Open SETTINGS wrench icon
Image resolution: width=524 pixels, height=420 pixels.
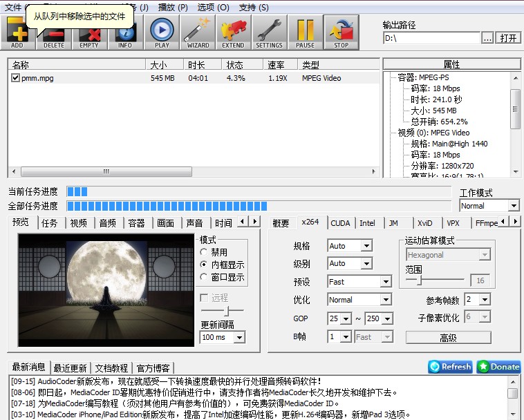(x=270, y=32)
